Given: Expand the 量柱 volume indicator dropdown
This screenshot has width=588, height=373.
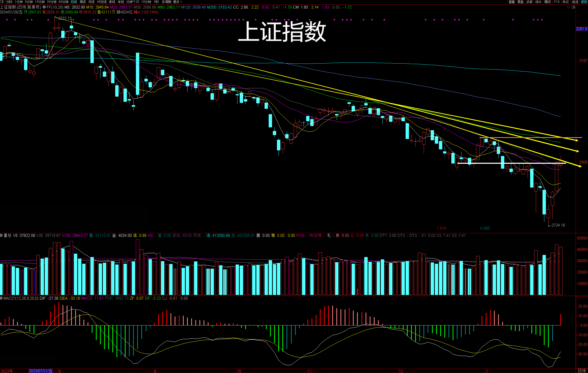Looking at the screenshot, I should click(x=2, y=236).
